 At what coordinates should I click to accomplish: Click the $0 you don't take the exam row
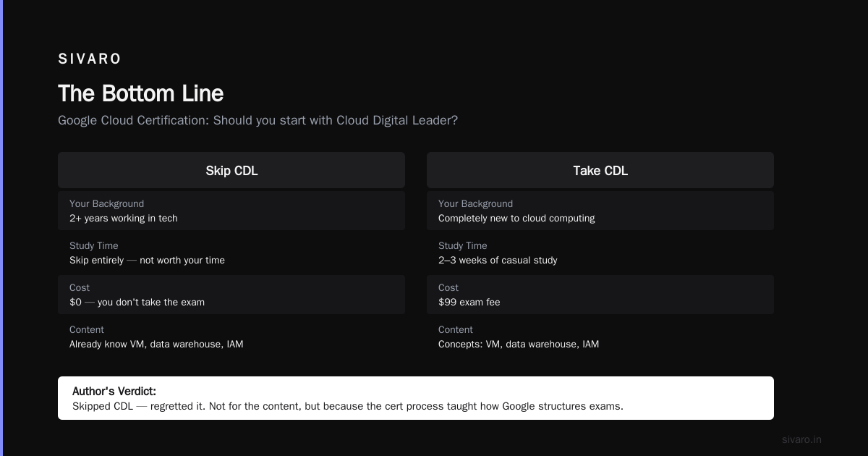(231, 295)
